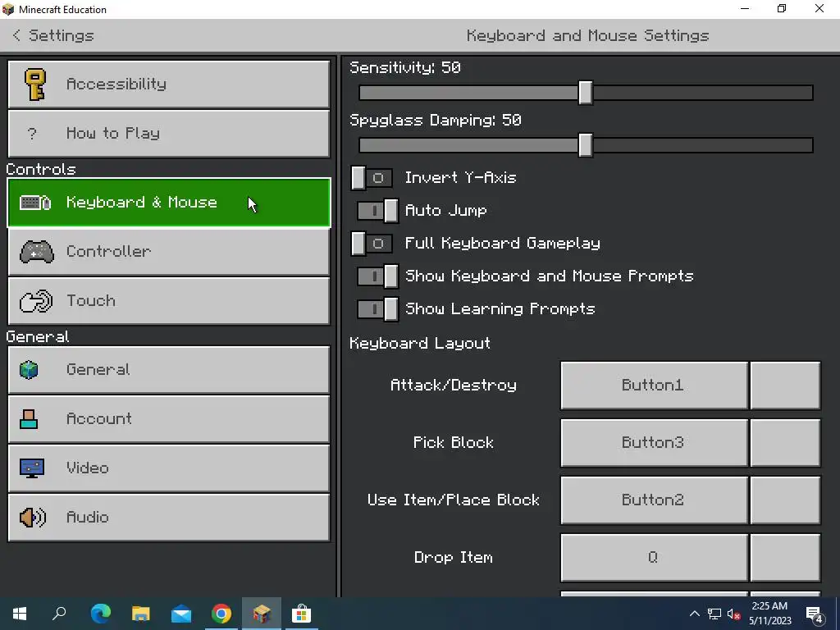The width and height of the screenshot is (840, 630).
Task: Open Audio settings tab
Action: (169, 518)
